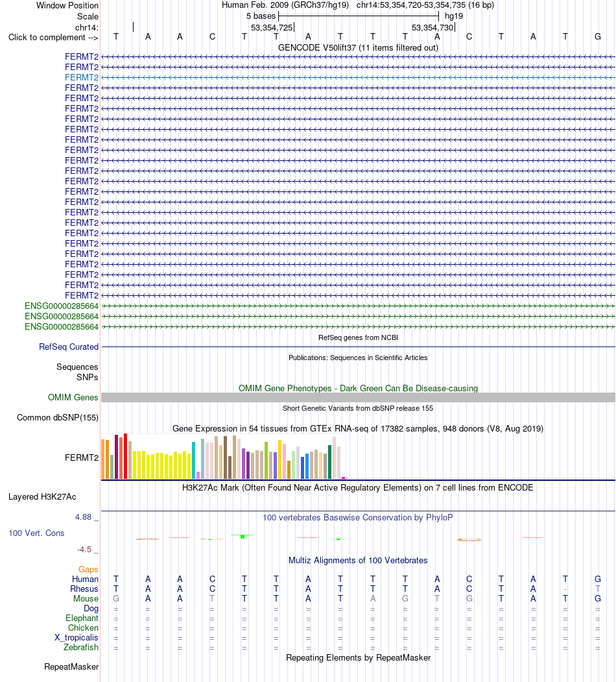616x682 pixels.
Task: Click the 4.88 PhyloP upper scale value
Action: pyautogui.click(x=84, y=517)
